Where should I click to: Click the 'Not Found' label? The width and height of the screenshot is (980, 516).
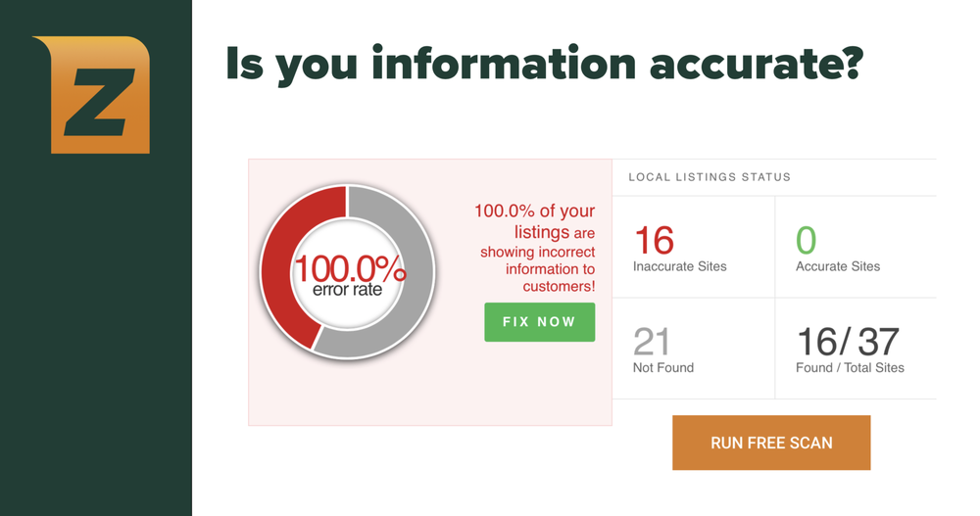click(663, 367)
